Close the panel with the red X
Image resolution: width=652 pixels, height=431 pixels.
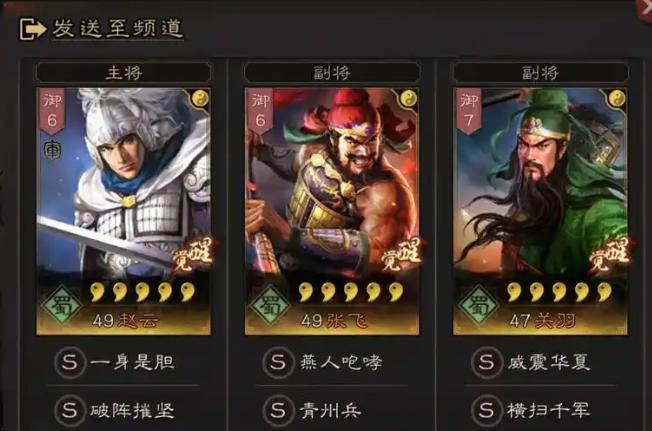click(645, 8)
